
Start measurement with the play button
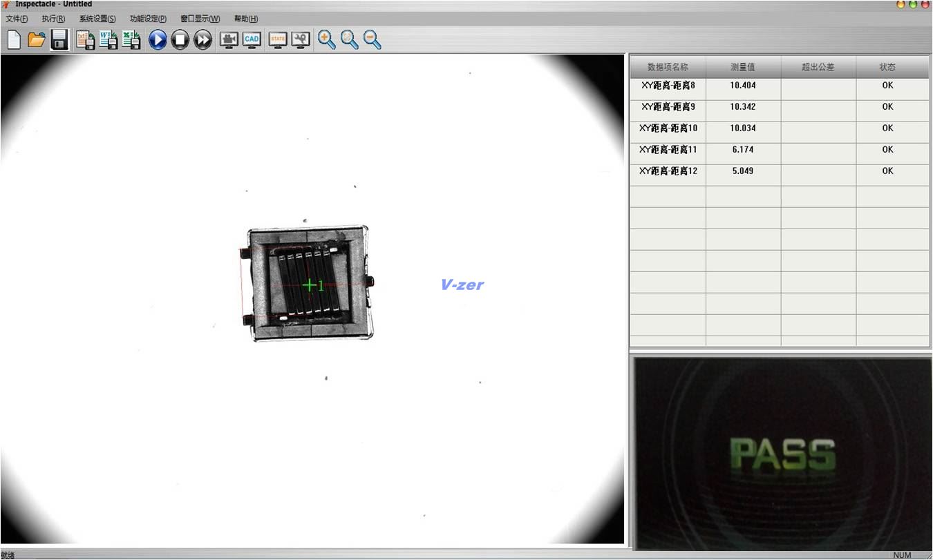(x=158, y=40)
